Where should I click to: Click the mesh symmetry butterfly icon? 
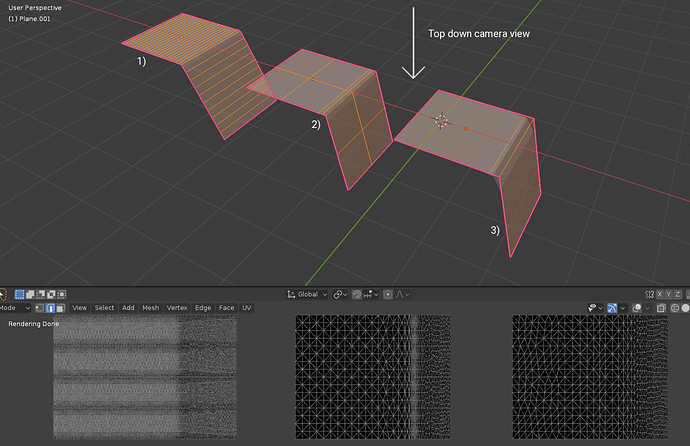[649, 294]
